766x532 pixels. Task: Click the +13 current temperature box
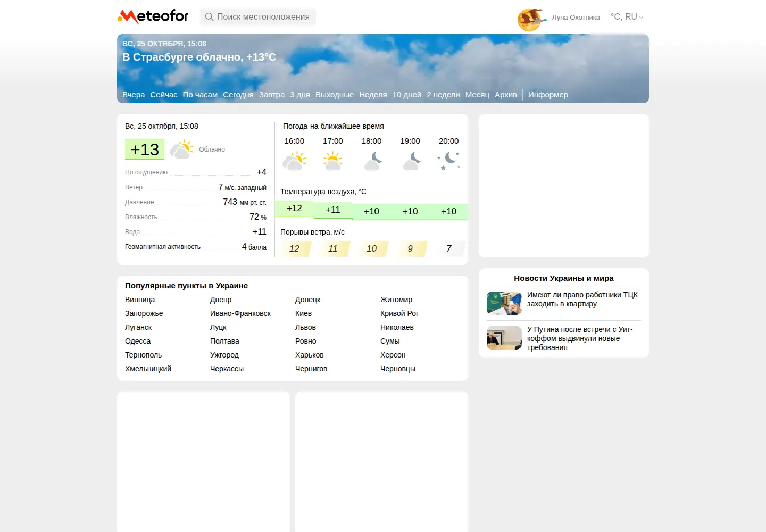[x=145, y=149]
